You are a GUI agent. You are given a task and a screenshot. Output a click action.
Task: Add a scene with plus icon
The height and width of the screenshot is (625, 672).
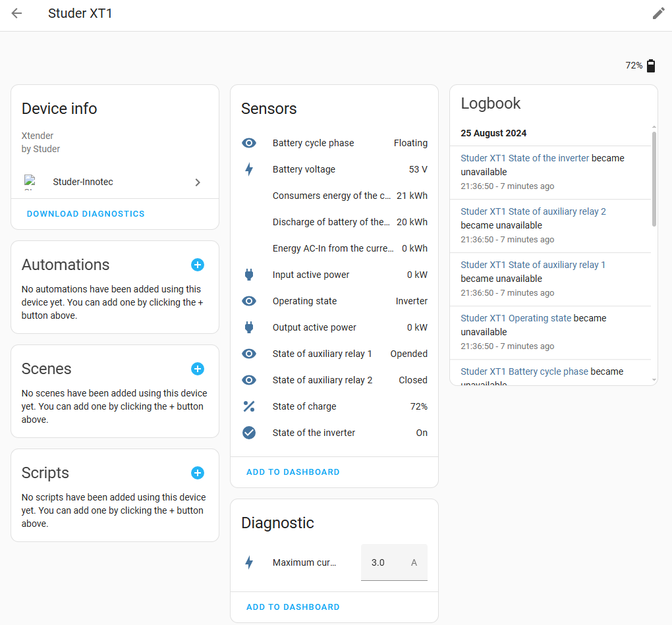click(198, 369)
